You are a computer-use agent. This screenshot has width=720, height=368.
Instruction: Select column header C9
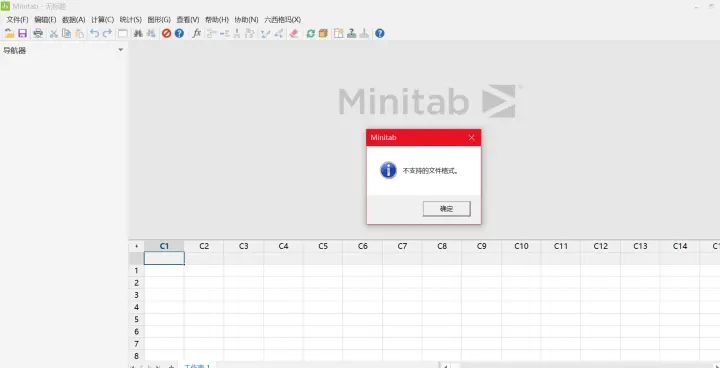(482, 246)
